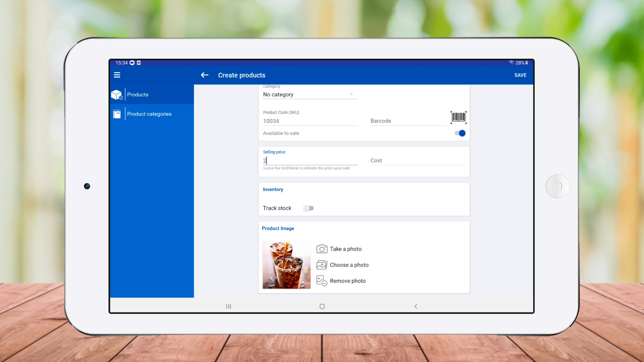
Task: Tap the Take a photo camera icon
Action: click(322, 249)
